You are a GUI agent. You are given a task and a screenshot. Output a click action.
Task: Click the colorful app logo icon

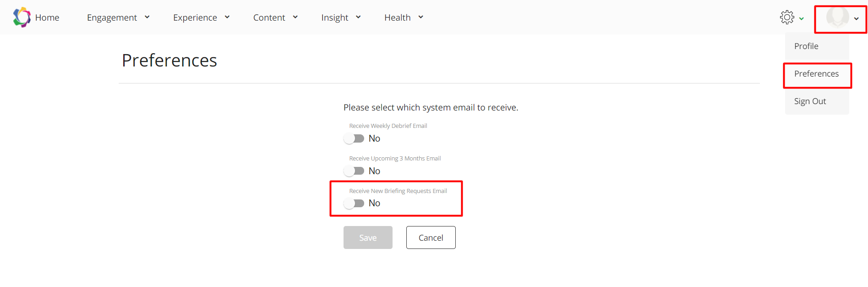(x=22, y=17)
